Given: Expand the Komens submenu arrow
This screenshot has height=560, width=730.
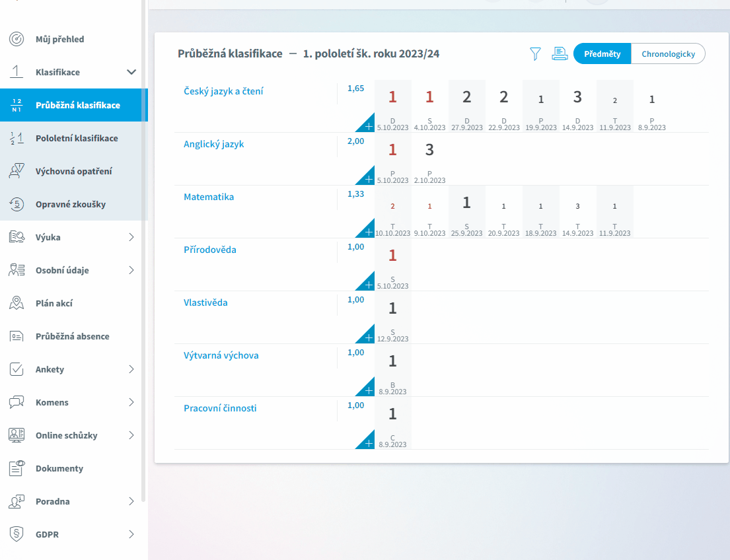Looking at the screenshot, I should pyautogui.click(x=131, y=402).
